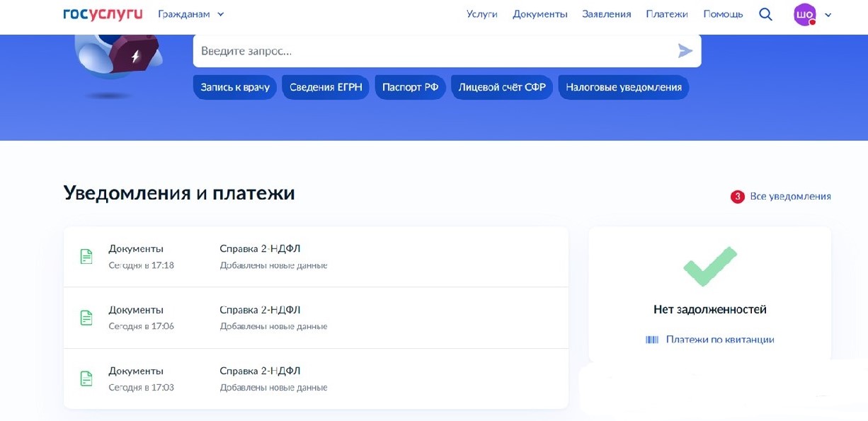Click the red notification counter badge
The width and height of the screenshot is (868, 421).
coord(736,195)
